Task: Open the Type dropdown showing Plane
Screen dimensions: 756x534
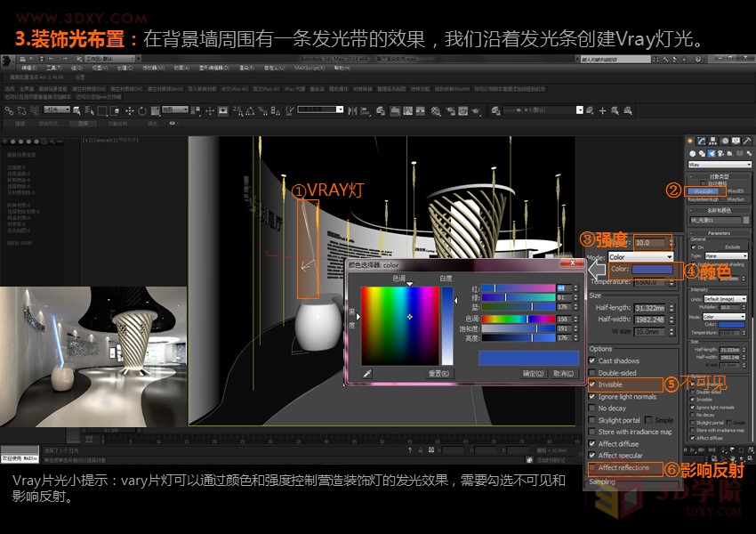Action: coord(726,255)
